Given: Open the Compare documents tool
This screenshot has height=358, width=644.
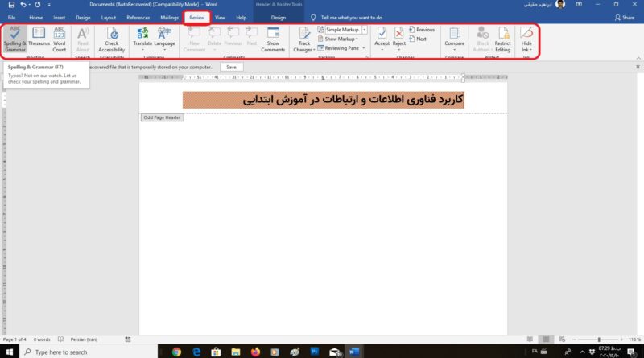Looking at the screenshot, I should coord(455,39).
